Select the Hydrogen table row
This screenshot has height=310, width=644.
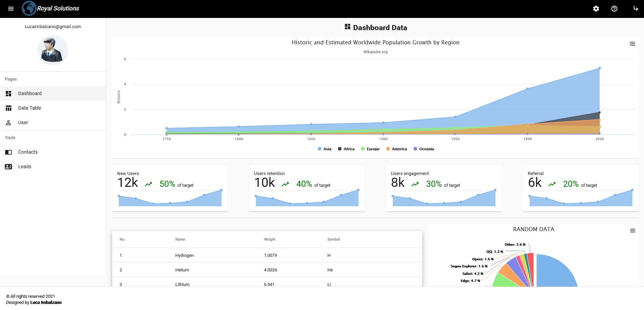click(267, 256)
